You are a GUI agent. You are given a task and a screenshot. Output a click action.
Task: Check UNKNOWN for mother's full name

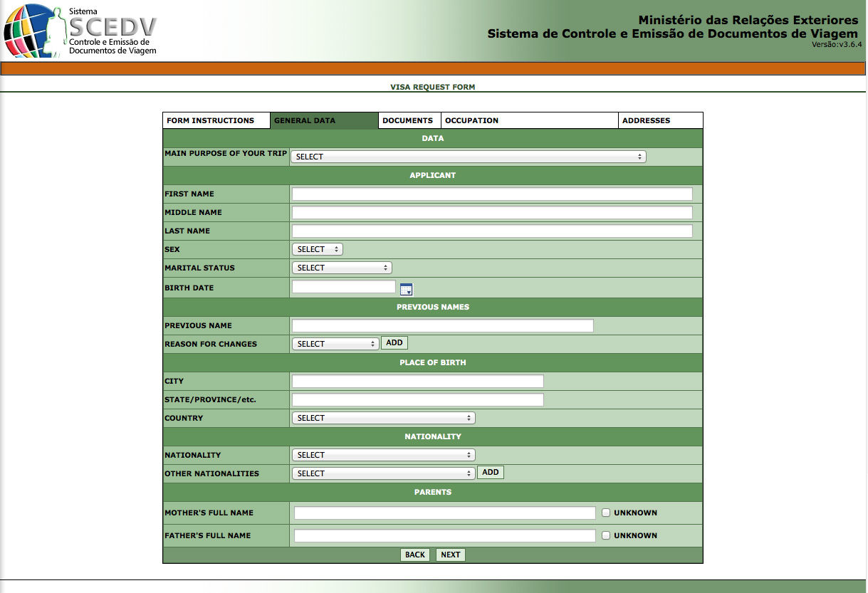click(606, 513)
